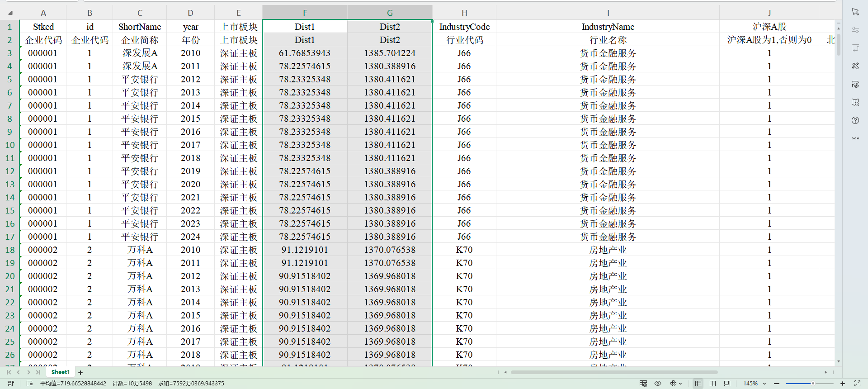Click the macro/record icon in status bar

click(11, 384)
